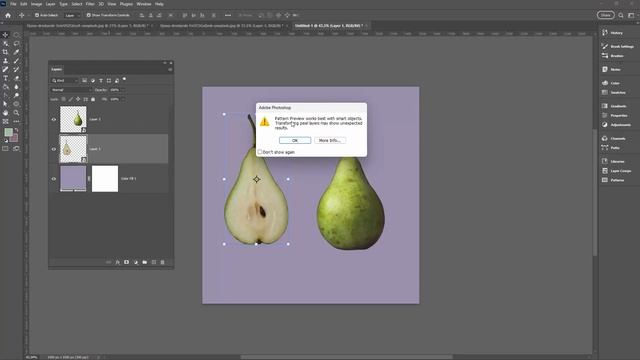Add a layer style fx
Viewport: 640px width, 360px height.
(118, 262)
